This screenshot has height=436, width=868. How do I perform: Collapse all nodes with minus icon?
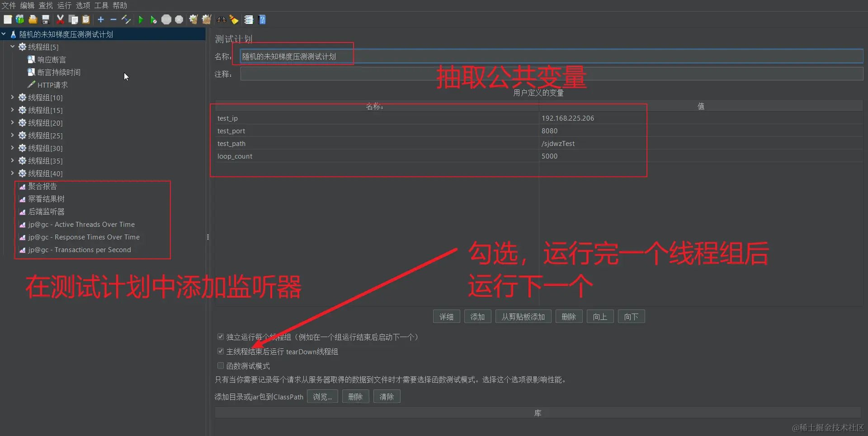click(x=113, y=19)
